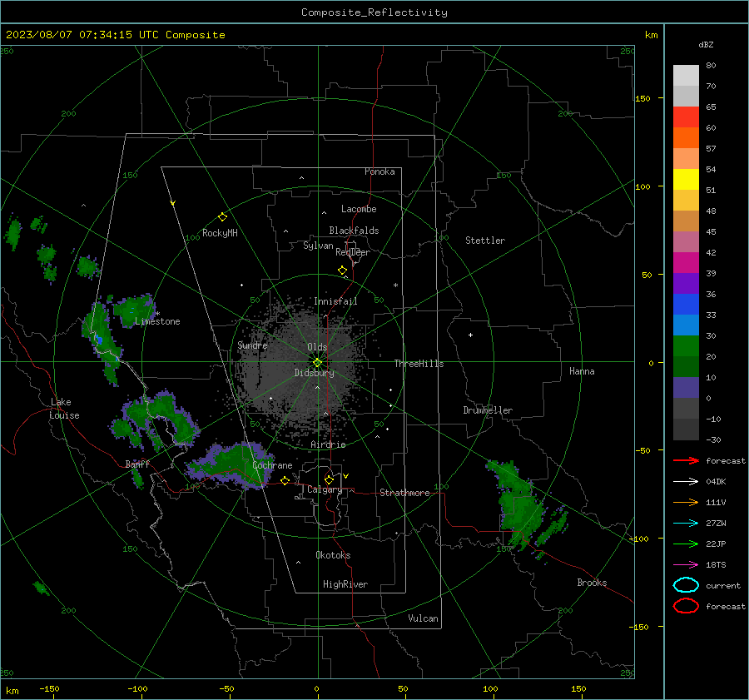This screenshot has height=700, width=749.
Task: Click the green 22JP arrow legend icon
Action: [x=686, y=544]
